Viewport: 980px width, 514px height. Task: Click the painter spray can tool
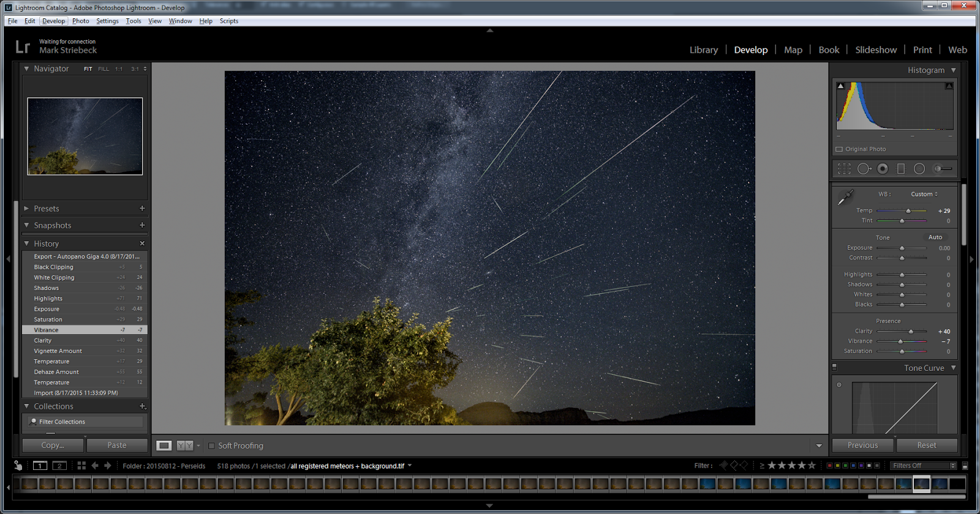click(18, 466)
